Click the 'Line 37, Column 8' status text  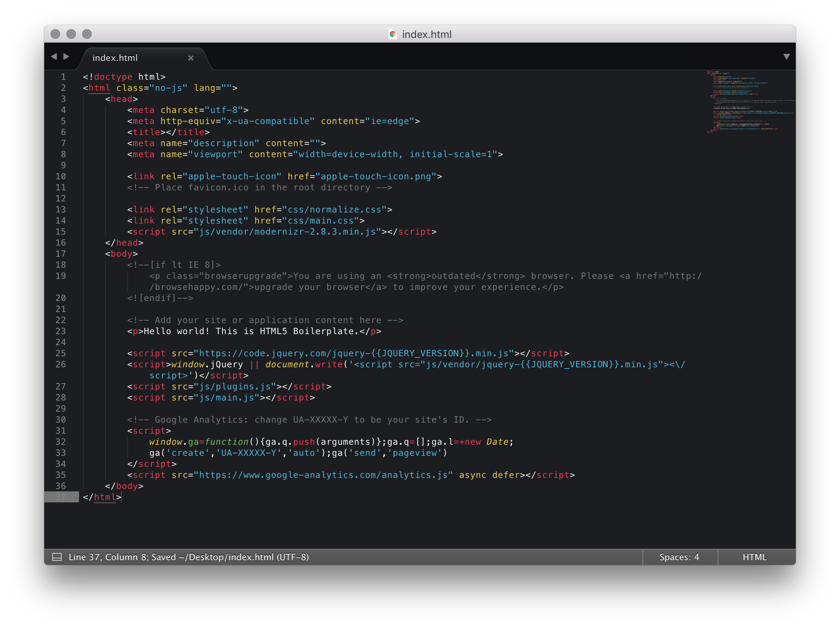pyautogui.click(x=108, y=557)
